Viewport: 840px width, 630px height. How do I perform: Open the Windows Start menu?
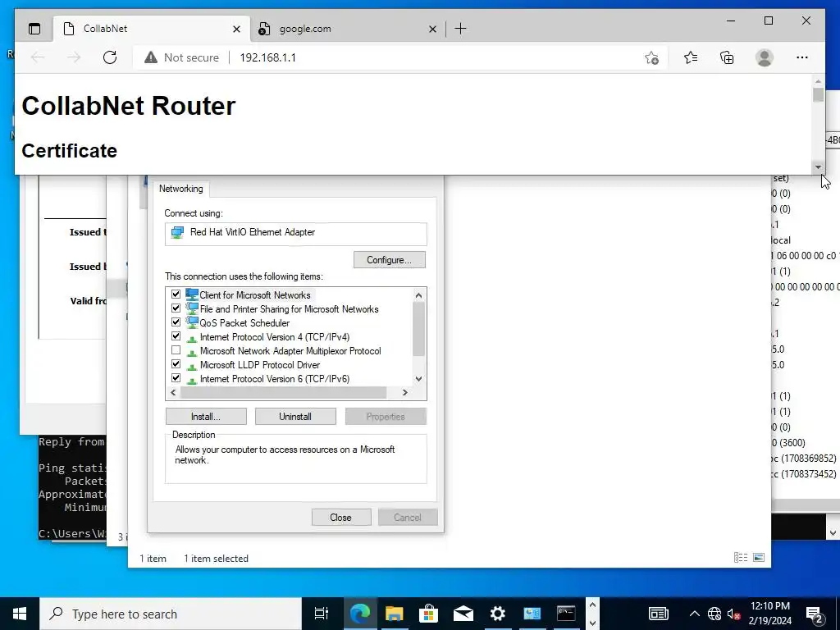point(20,614)
